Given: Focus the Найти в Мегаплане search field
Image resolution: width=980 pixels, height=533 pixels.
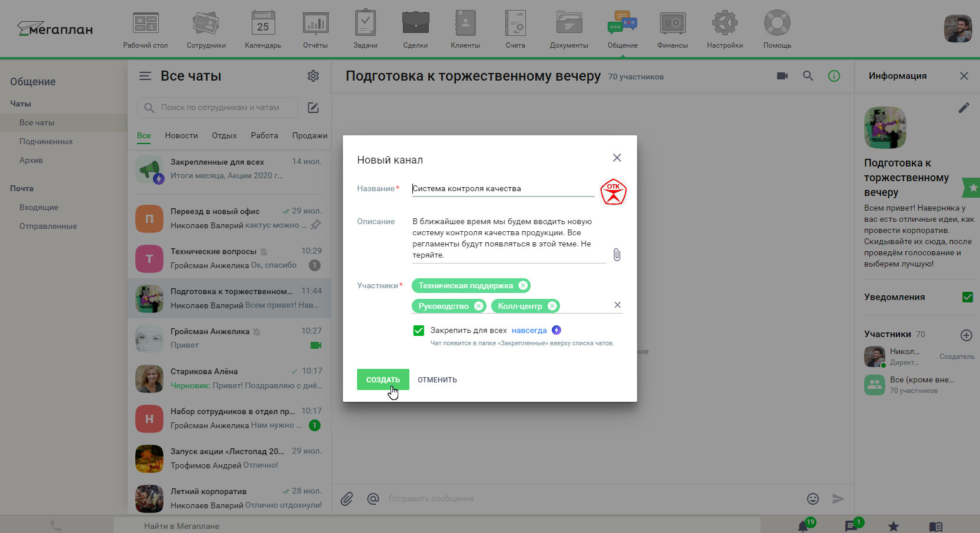Looking at the screenshot, I should pyautogui.click(x=436, y=526).
